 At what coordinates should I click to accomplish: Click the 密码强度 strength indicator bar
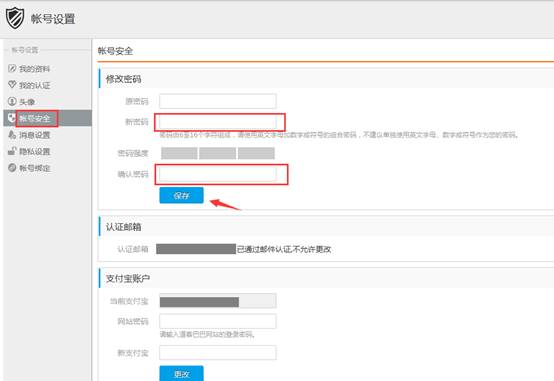[218, 153]
